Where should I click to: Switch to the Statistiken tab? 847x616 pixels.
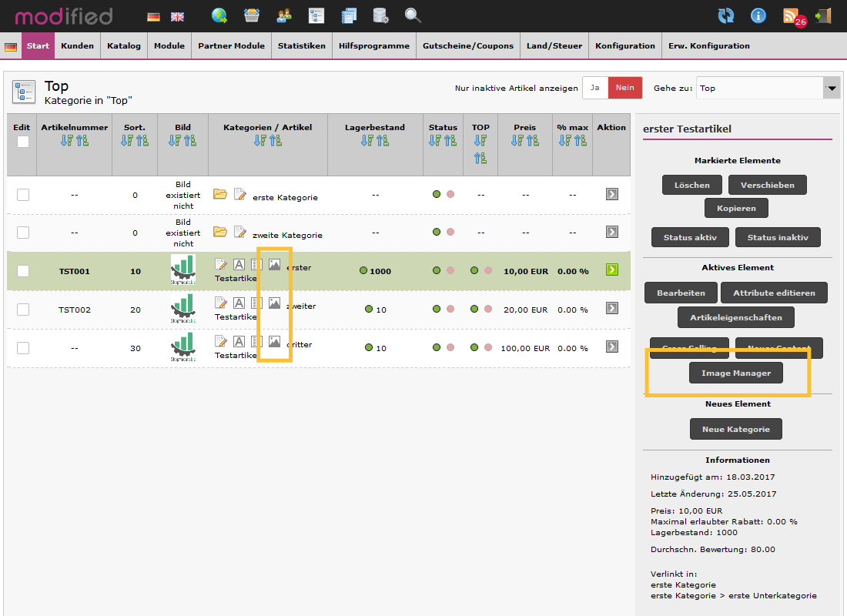(x=301, y=45)
